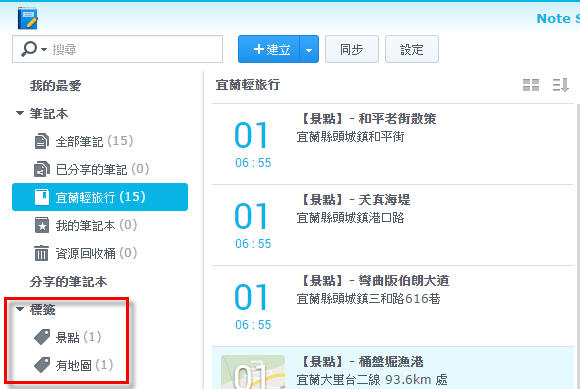The image size is (580, 389).
Task: Click the 同步 sync button
Action: pos(352,49)
